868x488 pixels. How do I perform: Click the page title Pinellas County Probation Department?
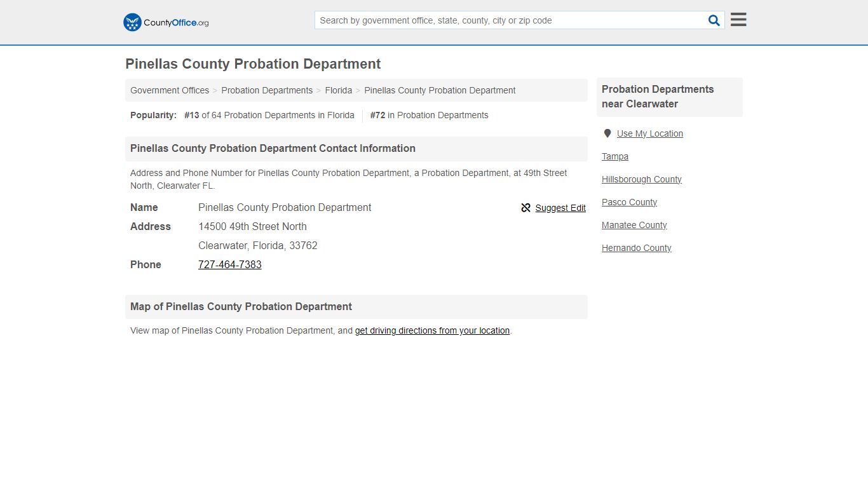point(253,64)
